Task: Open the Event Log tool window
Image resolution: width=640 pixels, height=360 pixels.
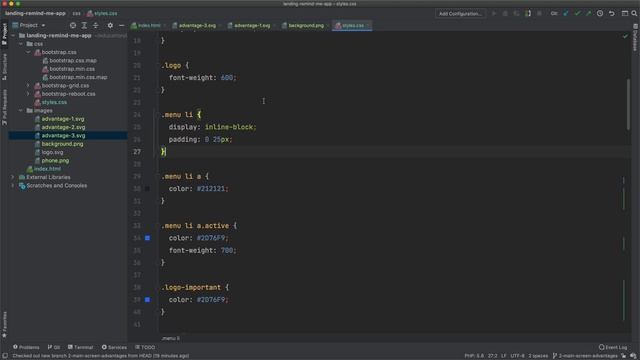Action: tap(613, 347)
